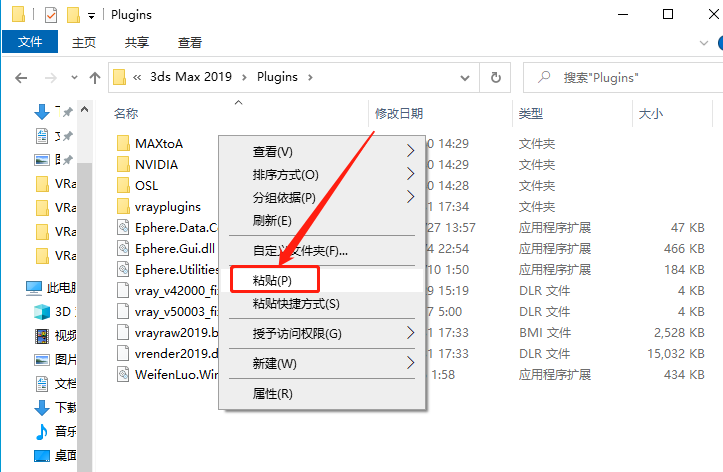Go up one folder level arrow
Screen dimensions: 723x472
(95, 78)
